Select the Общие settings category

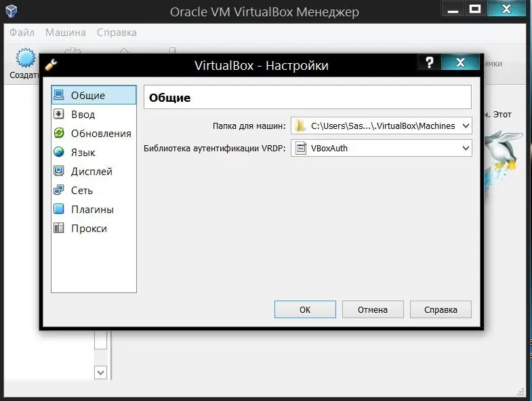pos(94,95)
